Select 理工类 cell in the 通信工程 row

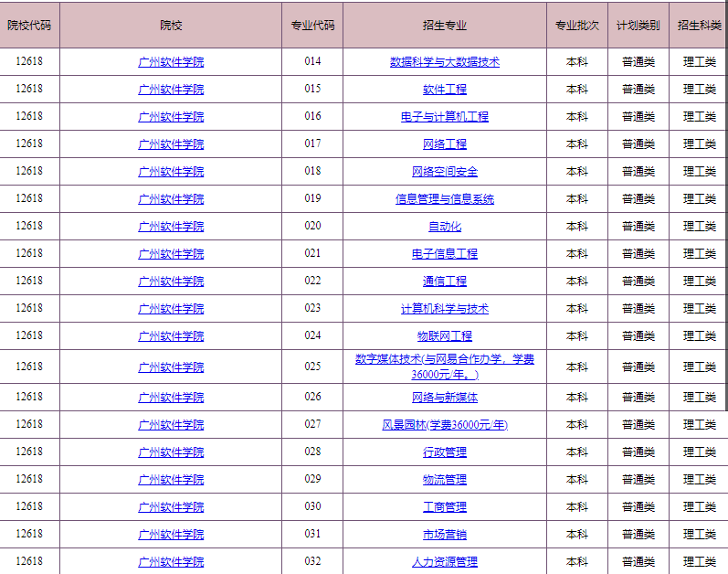pyautogui.click(x=699, y=281)
